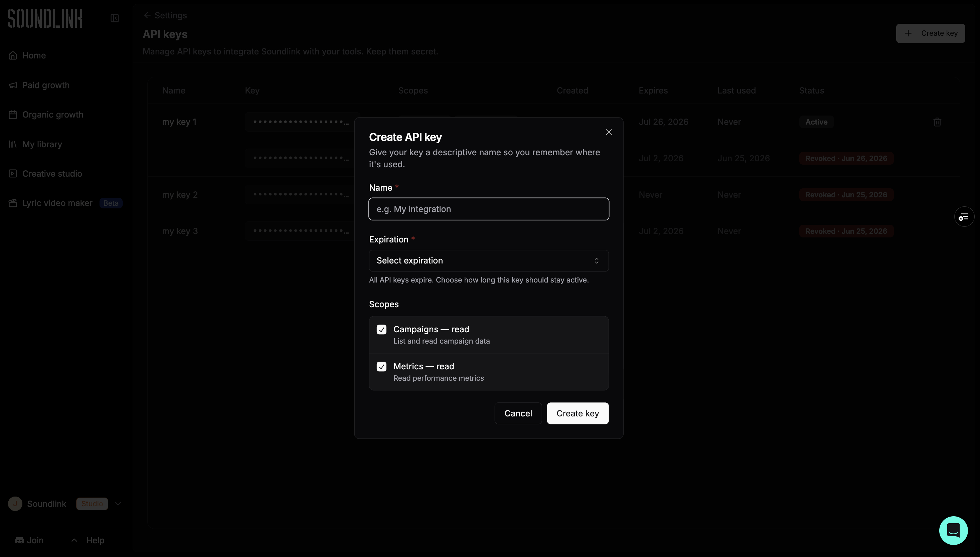The width and height of the screenshot is (980, 557).
Task: Click the Created column header
Action: click(572, 91)
